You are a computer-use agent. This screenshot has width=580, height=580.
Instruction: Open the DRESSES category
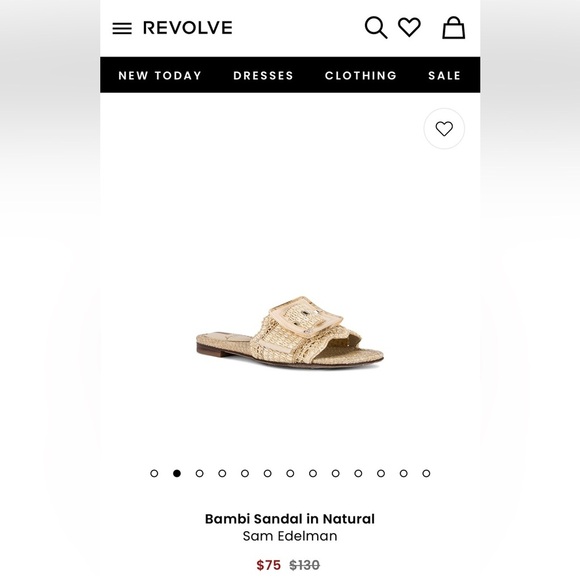(263, 75)
